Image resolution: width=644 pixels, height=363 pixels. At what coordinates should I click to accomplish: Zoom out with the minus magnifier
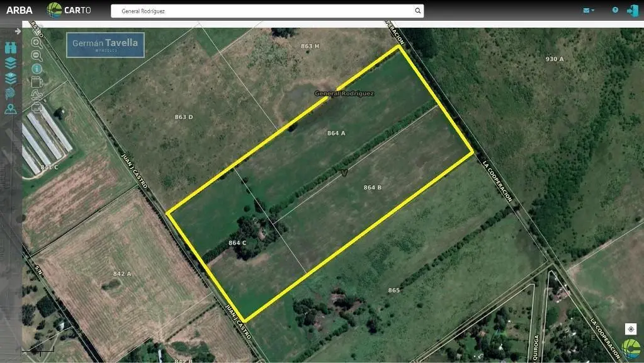tap(37, 55)
